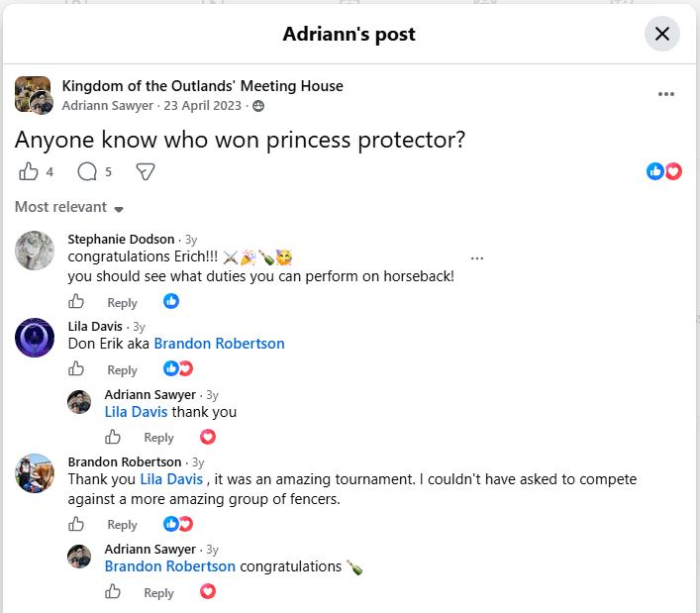700x613 pixels.
Task: Reply to Lila Davis's comment
Action: (122, 370)
